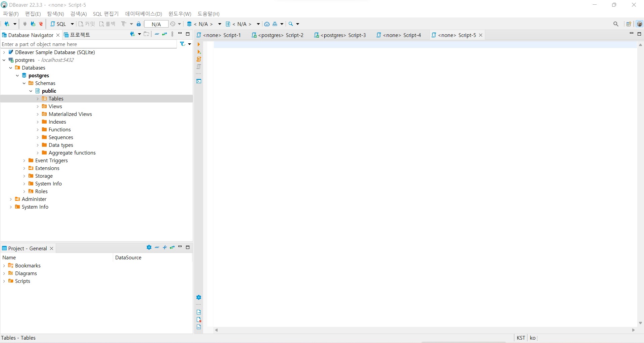Screen dimensions: 644x343
Task: Toggle Link with Editor in Database Navigator
Action: [x=165, y=34]
